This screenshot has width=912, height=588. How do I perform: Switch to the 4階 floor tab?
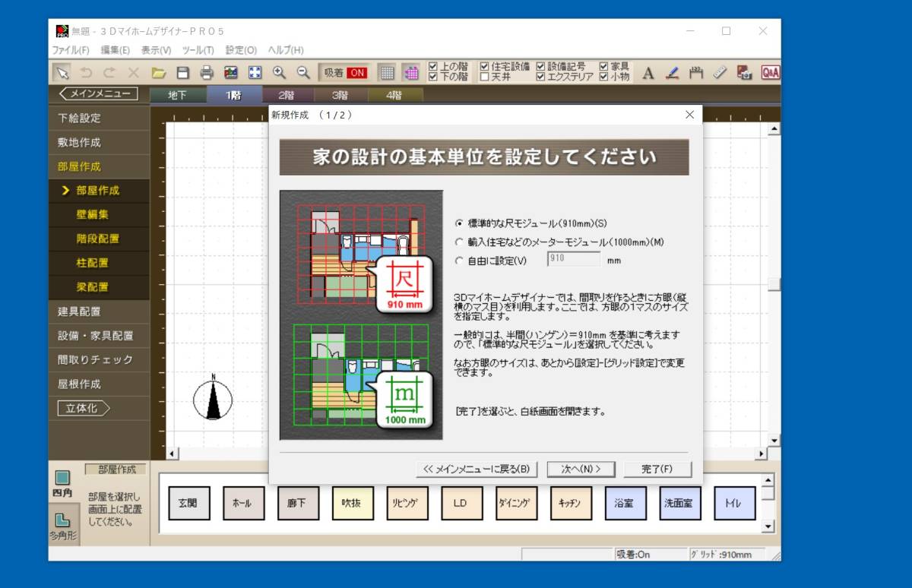click(394, 96)
